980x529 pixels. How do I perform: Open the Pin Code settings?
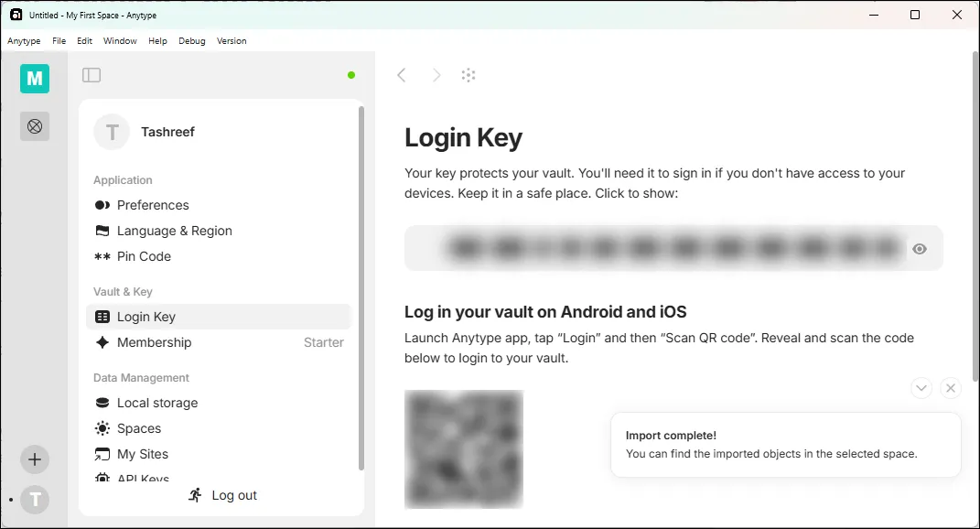[x=143, y=256]
